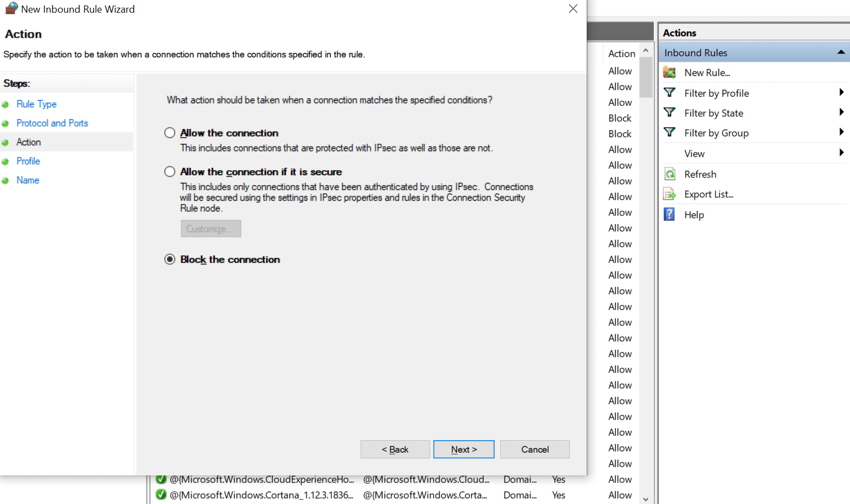The image size is (850, 504).
Task: Click green check icon beside Cortana rule
Action: point(161,495)
